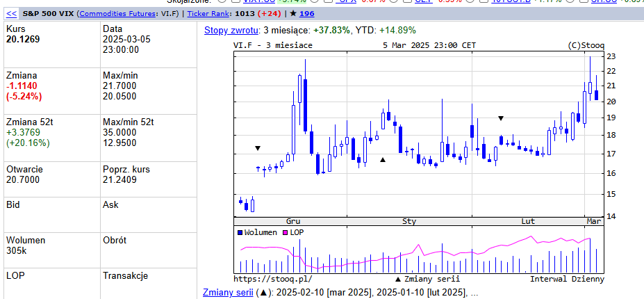
Task: Select the previous close value 21.2409
Action: 119,179
